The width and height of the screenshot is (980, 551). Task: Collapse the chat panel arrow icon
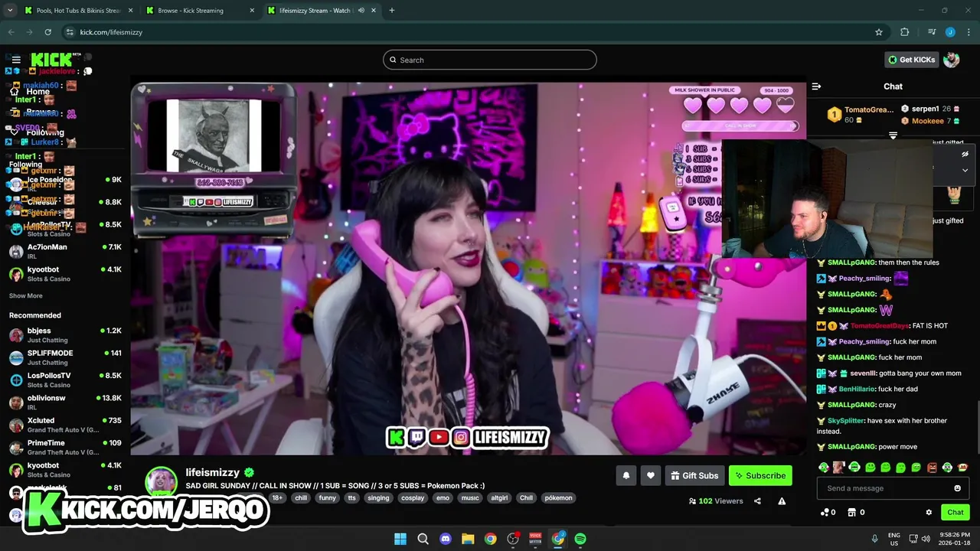tap(816, 86)
